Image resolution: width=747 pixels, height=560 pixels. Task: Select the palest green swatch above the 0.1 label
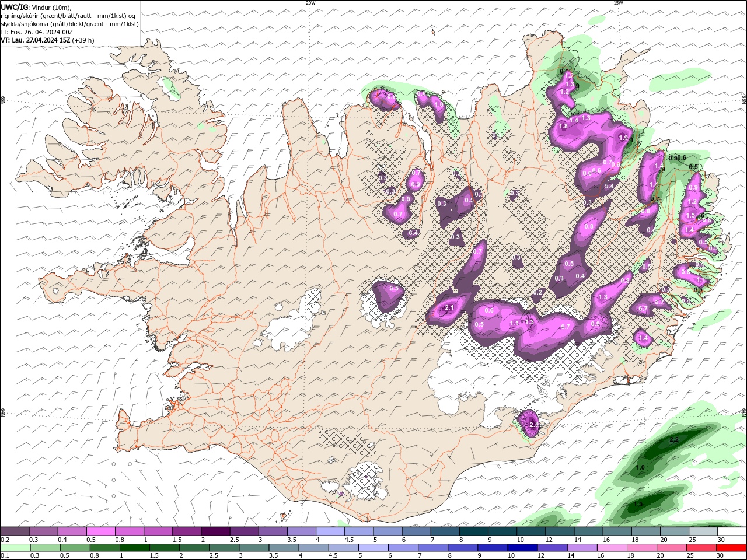click(x=15, y=548)
